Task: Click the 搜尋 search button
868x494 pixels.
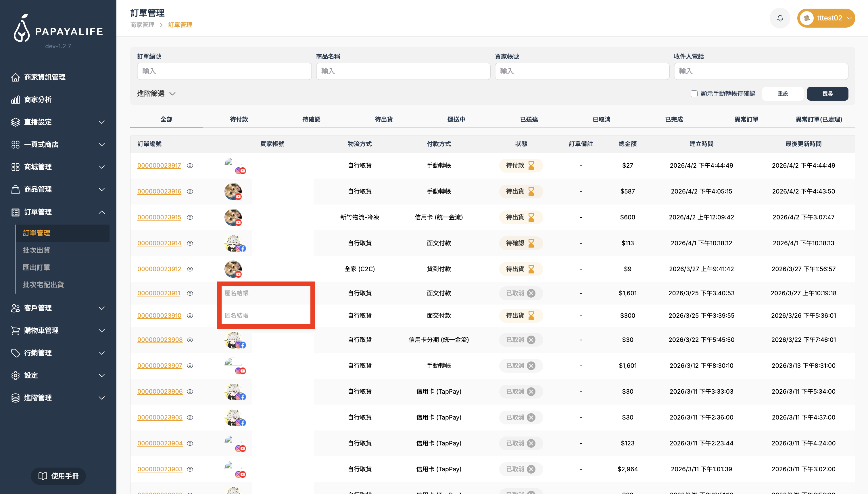Action: coord(828,94)
